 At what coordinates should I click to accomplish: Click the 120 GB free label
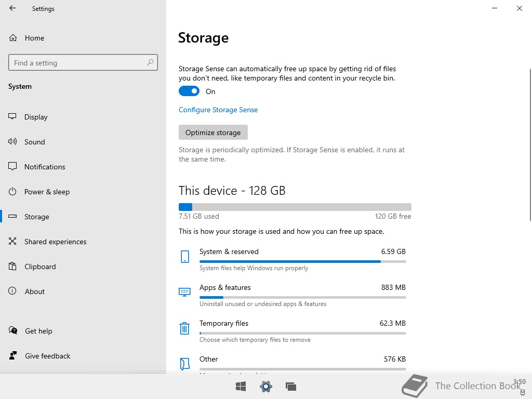[393, 216]
